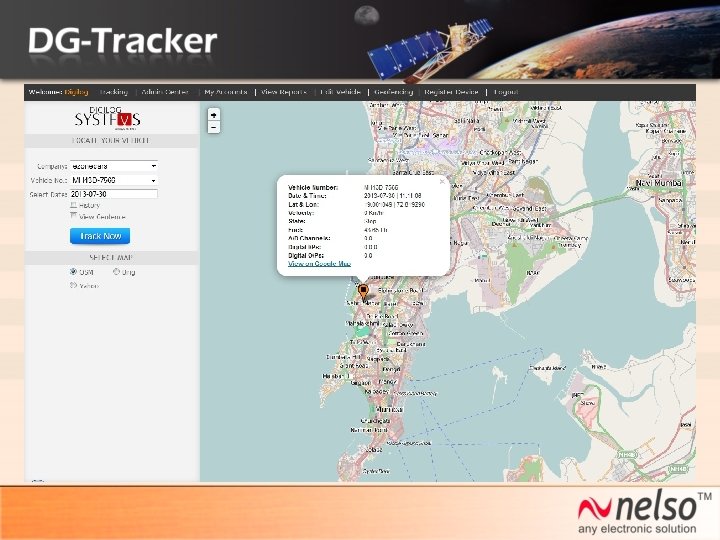This screenshot has height=540, width=720.
Task: Click the Track Now button
Action: tap(100, 236)
